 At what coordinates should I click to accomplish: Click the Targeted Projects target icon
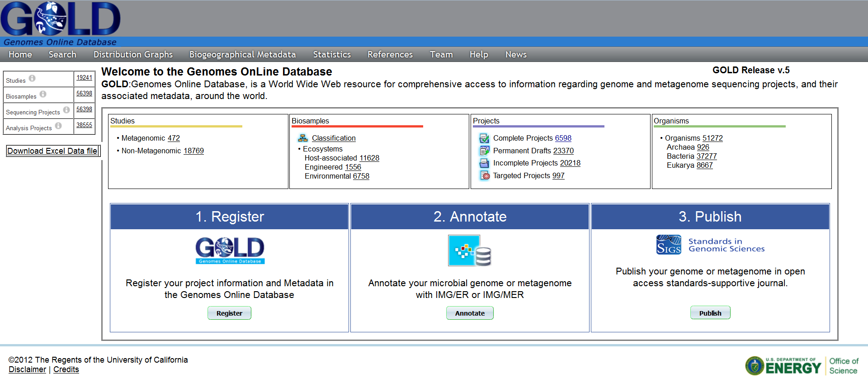(x=484, y=175)
